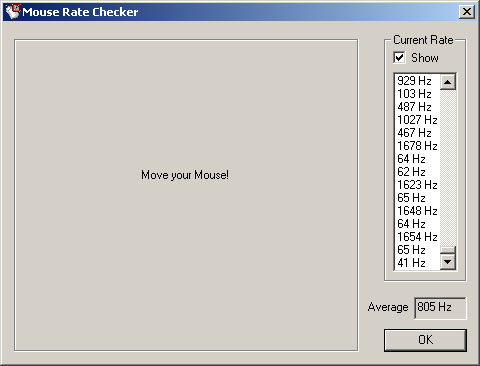Select the 1678 Hz list entry
This screenshot has width=480, height=366.
tap(418, 146)
